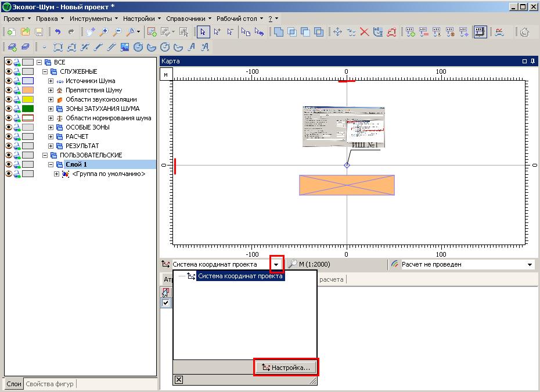The width and height of the screenshot is (540, 392).
Task: Select Система координат проекта in the list
Action: click(240, 276)
